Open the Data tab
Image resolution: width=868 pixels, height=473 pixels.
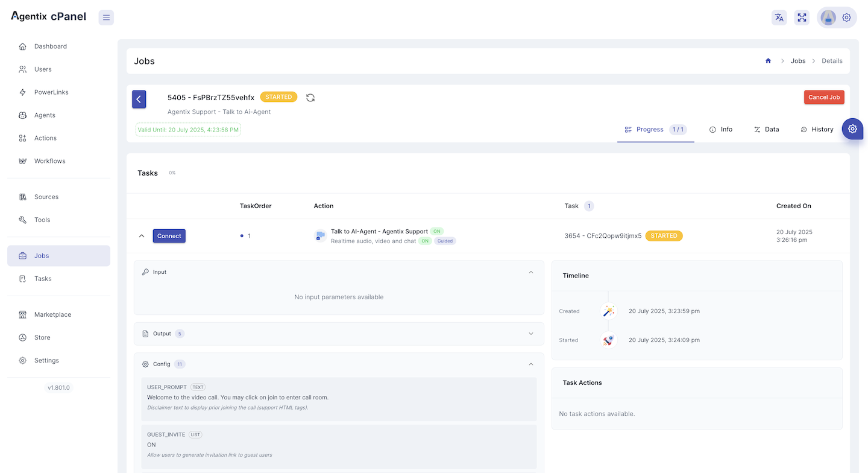click(x=767, y=129)
